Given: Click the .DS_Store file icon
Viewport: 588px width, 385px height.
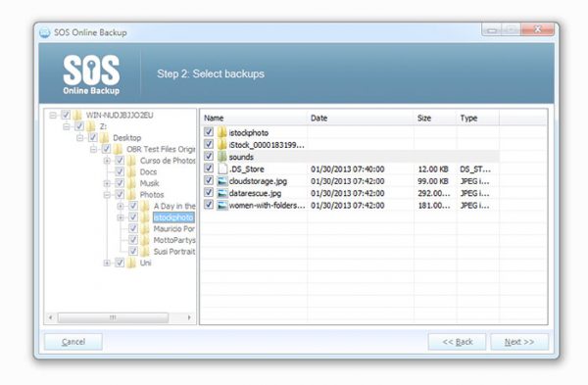Looking at the screenshot, I should (222, 168).
